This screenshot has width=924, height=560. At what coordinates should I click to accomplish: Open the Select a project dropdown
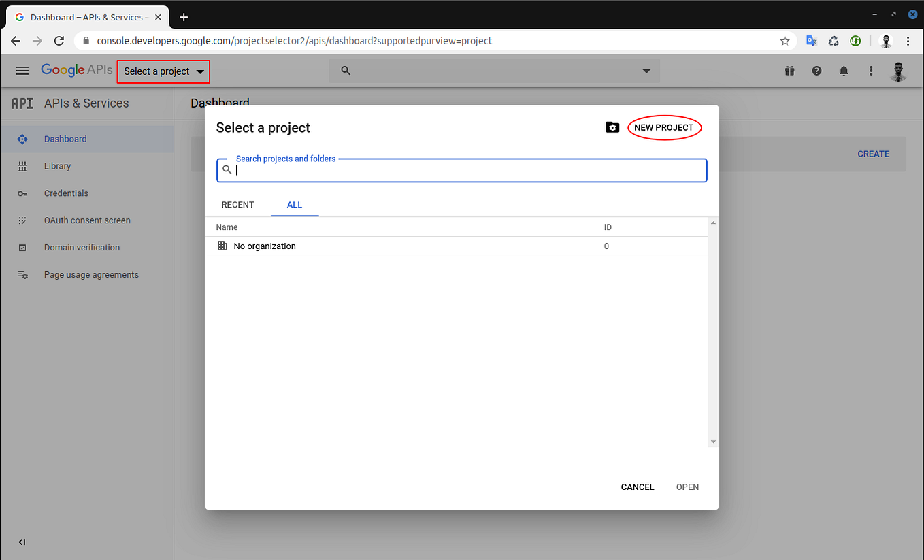coord(163,71)
